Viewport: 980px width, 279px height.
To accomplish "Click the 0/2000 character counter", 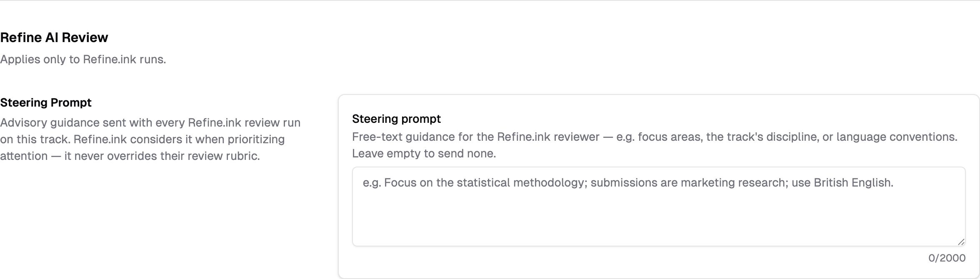I will click(947, 258).
